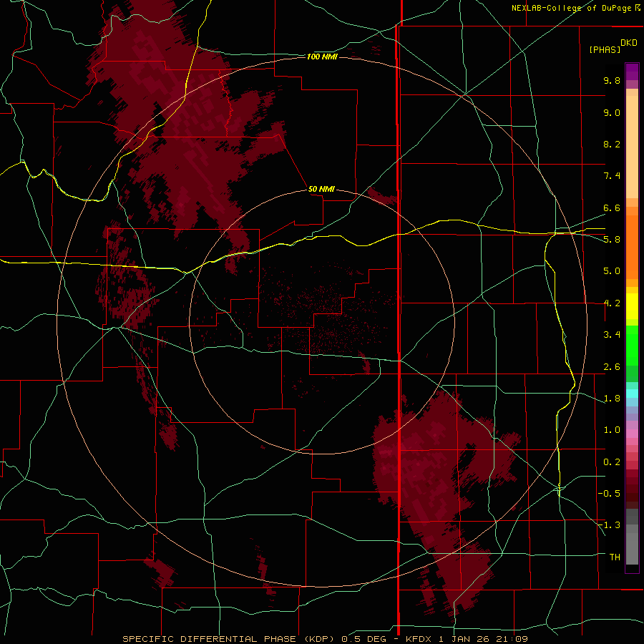The image size is (644, 644).
Task: Click the 4.2 scale value
Action: pos(612,303)
